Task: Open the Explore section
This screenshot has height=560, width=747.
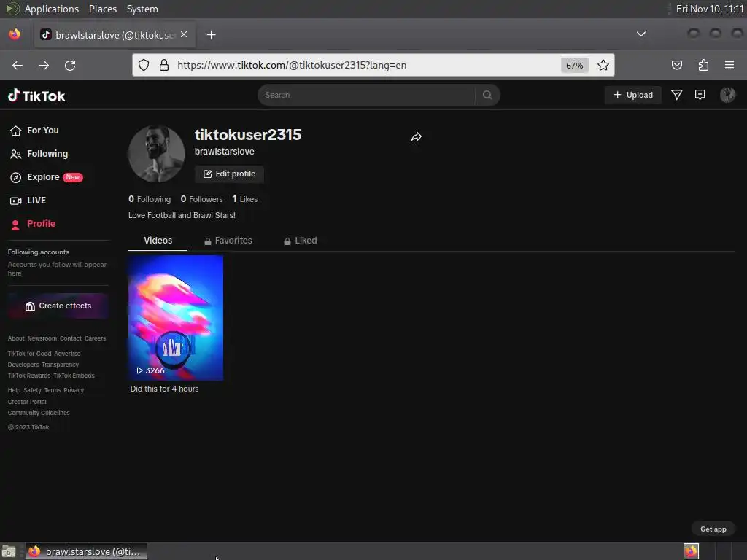Action: pyautogui.click(x=46, y=177)
